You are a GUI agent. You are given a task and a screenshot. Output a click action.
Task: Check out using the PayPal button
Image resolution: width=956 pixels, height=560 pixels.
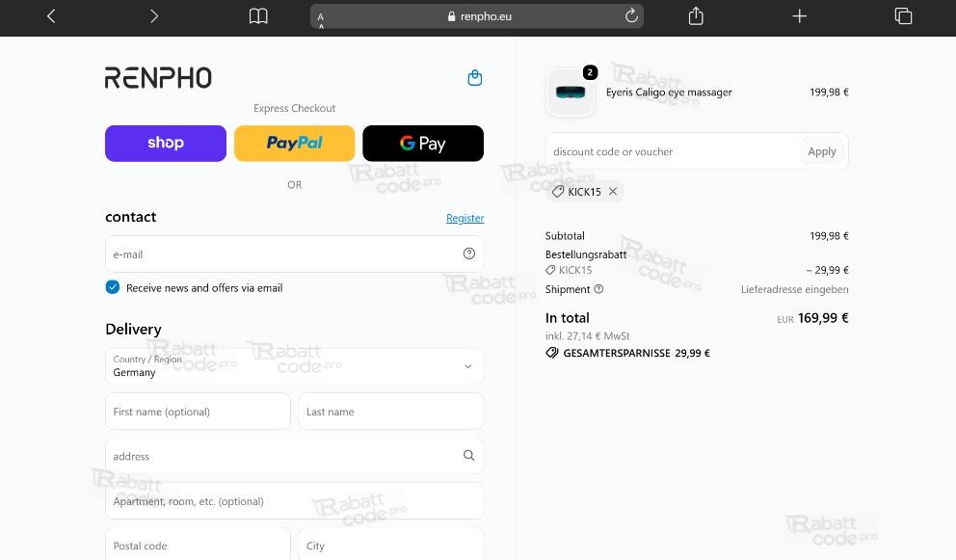[295, 144]
